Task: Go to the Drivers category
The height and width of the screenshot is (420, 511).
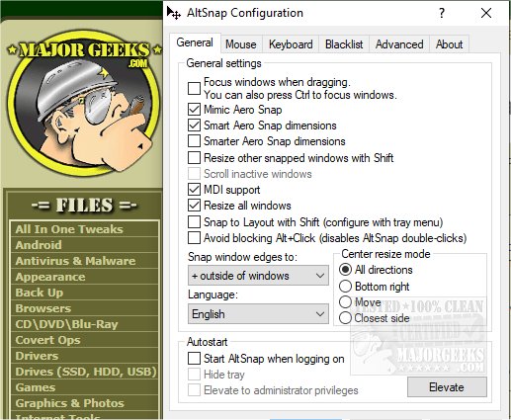Action: [x=37, y=356]
